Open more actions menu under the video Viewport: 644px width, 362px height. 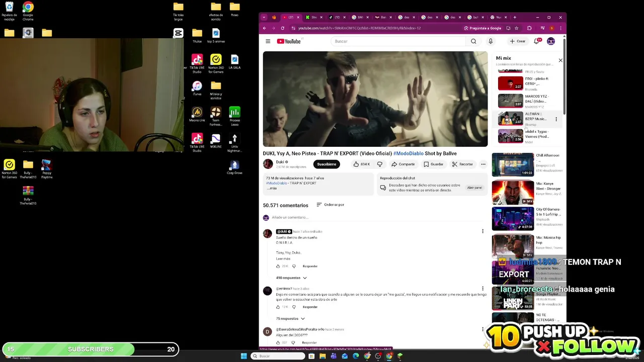point(483,164)
